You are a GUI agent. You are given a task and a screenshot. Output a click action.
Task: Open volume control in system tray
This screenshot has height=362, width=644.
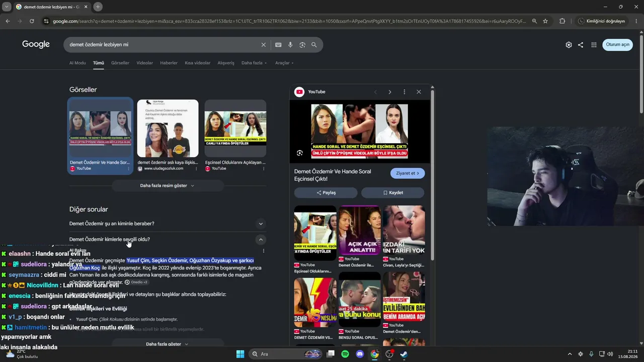(610, 354)
